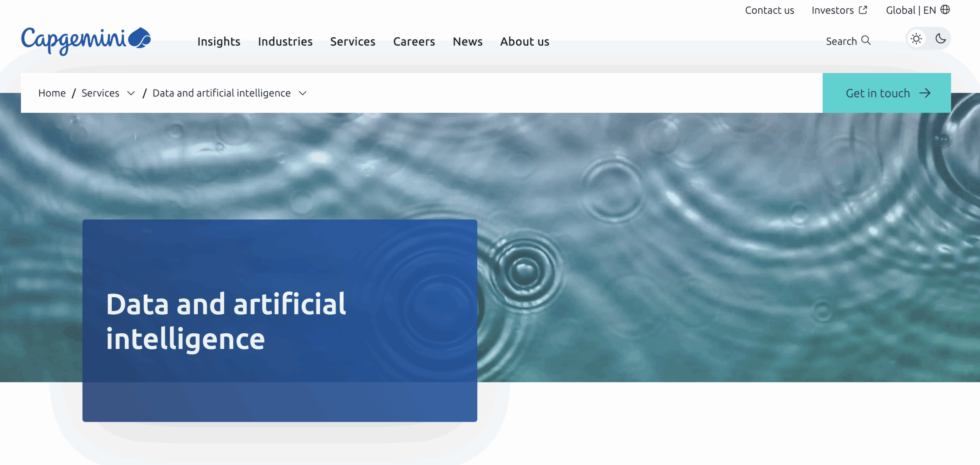Click the Capgemini logo
The image size is (980, 465).
(86, 41)
